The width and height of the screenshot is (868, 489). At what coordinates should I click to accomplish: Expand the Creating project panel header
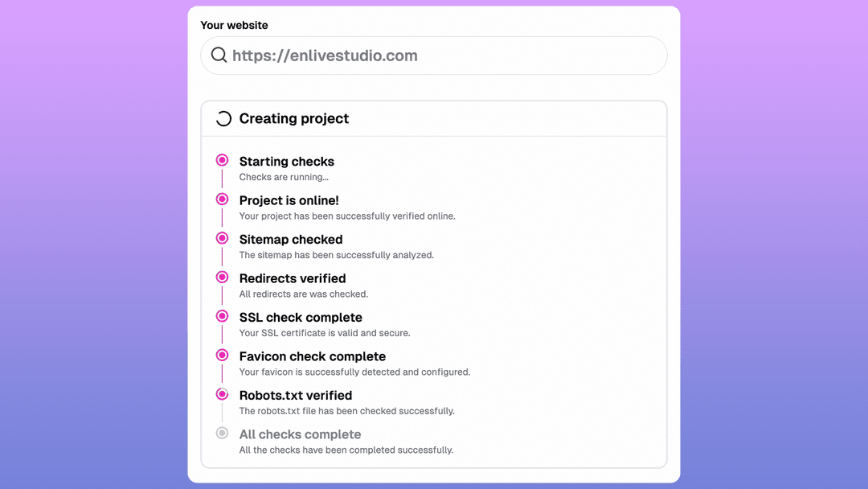[293, 118]
